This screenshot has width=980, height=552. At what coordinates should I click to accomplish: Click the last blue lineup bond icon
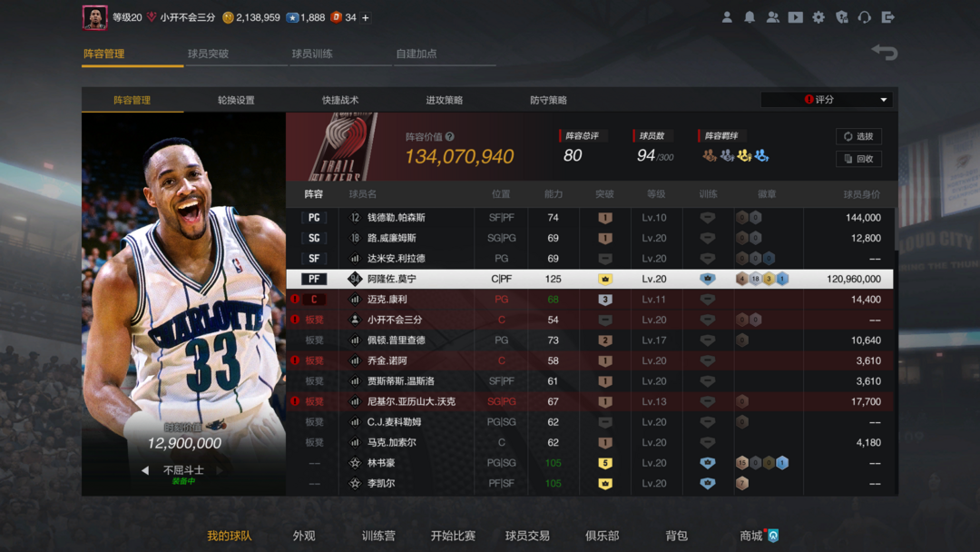[761, 155]
